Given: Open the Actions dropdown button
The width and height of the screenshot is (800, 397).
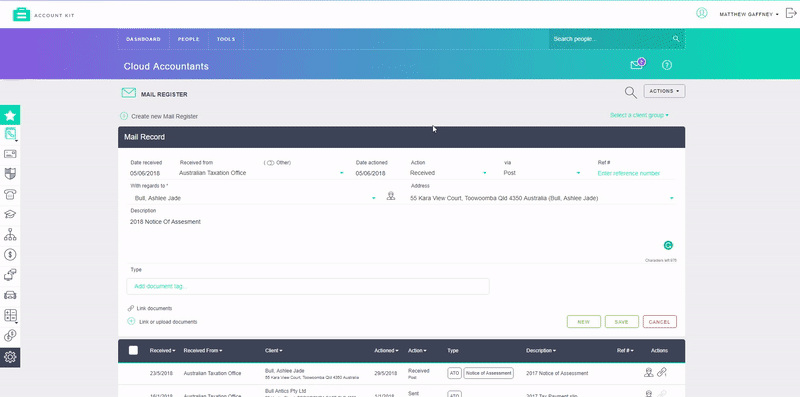Looking at the screenshot, I should click(x=664, y=91).
